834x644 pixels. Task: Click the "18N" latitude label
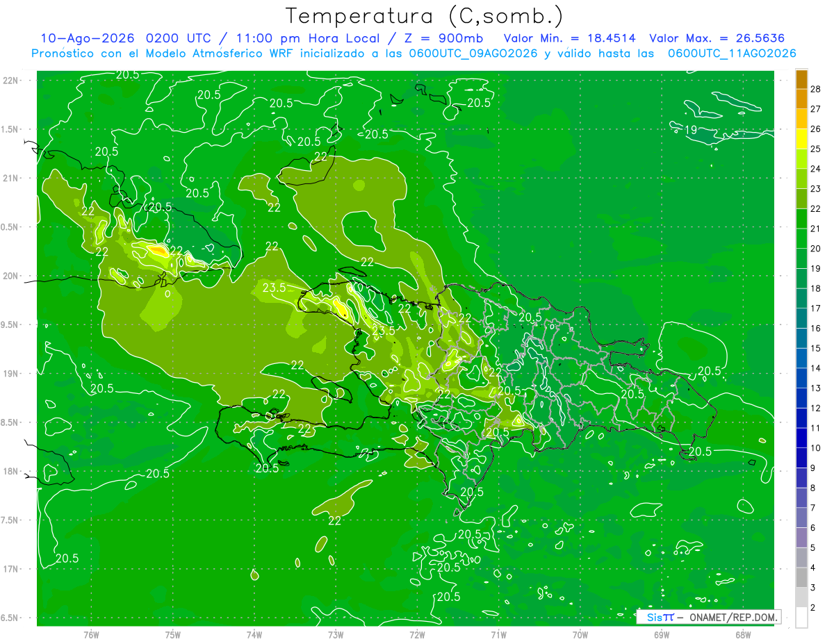tap(10, 471)
